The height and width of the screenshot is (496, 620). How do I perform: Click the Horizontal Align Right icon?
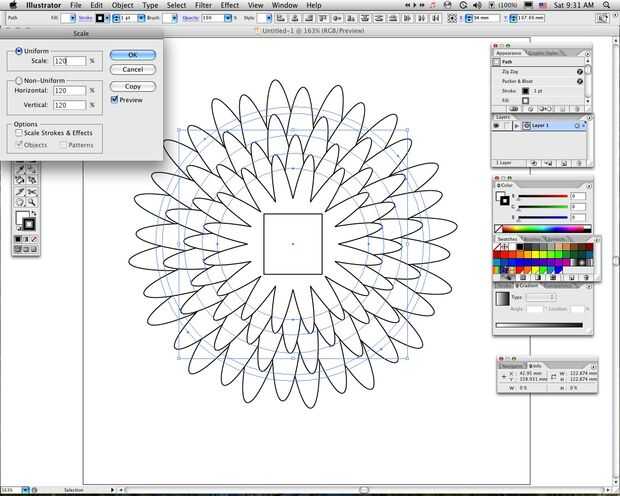(x=309, y=18)
